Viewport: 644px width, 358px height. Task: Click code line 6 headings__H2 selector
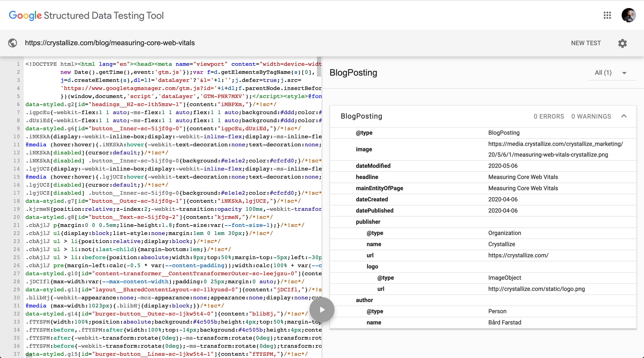(x=151, y=104)
